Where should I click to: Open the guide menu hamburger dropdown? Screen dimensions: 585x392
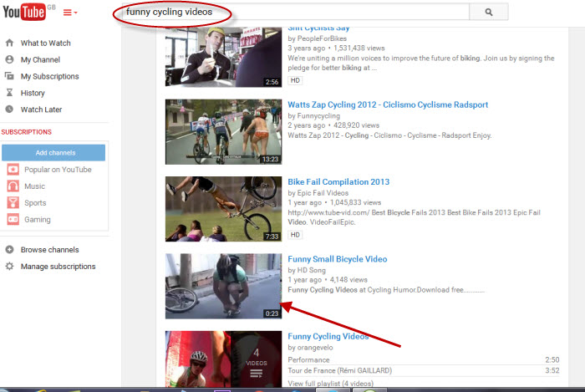click(70, 13)
